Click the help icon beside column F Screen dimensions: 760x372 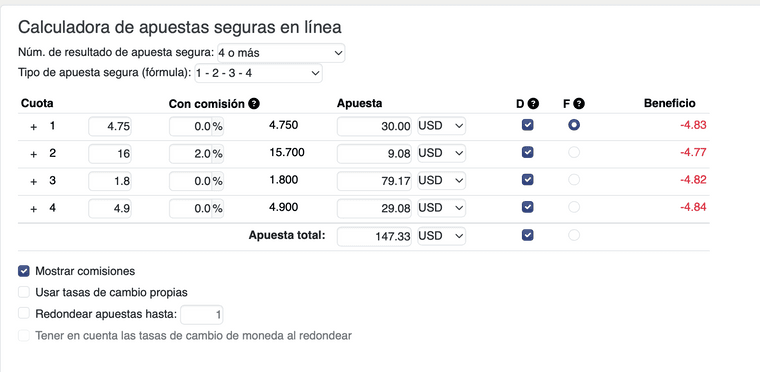click(x=579, y=103)
